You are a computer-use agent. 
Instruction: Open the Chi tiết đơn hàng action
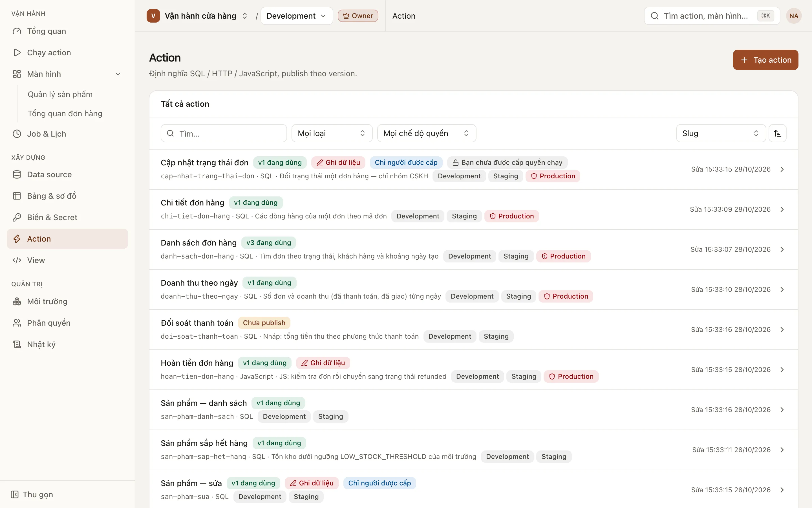[x=473, y=209]
